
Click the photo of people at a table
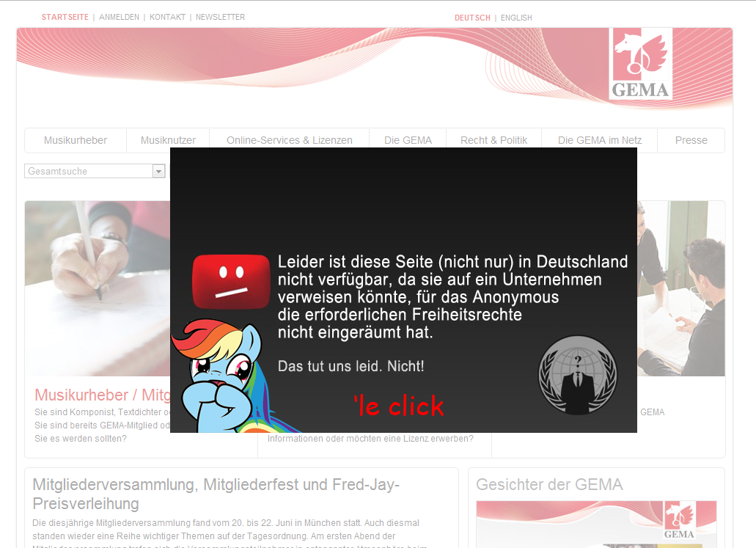(680, 288)
